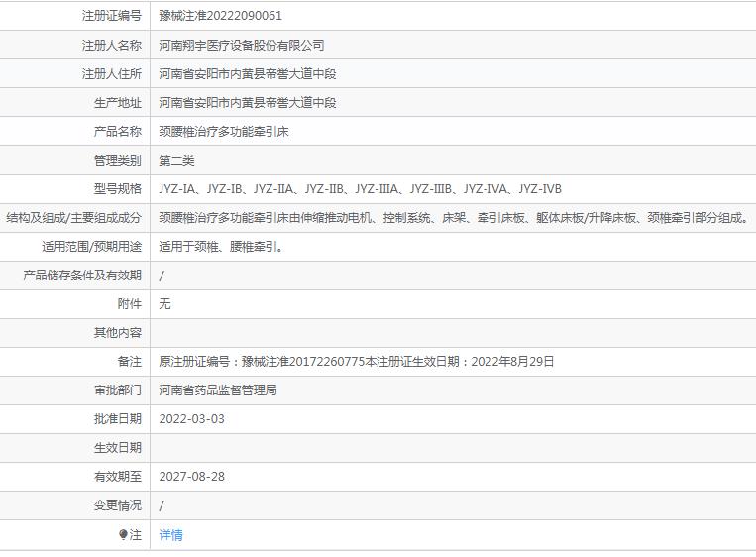
Task: Click the company name 河南翔宇医疗设备股份有限公司
Action: click(x=242, y=45)
